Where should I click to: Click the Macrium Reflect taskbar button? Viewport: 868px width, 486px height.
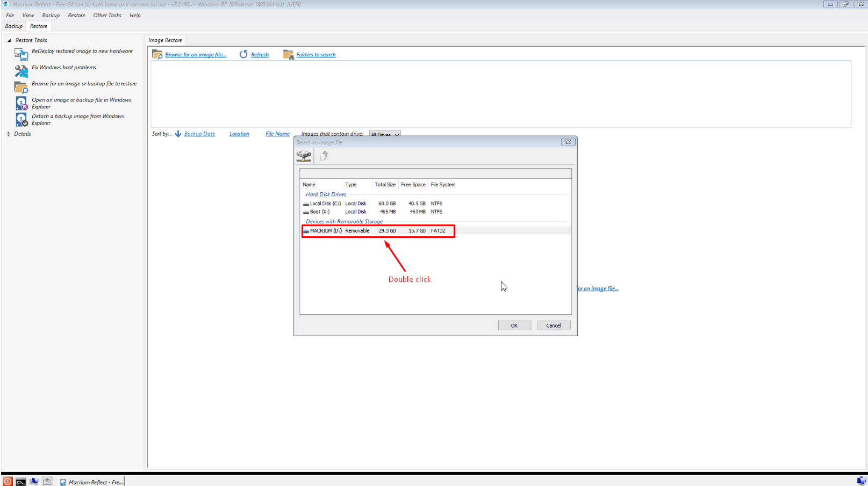(91, 482)
